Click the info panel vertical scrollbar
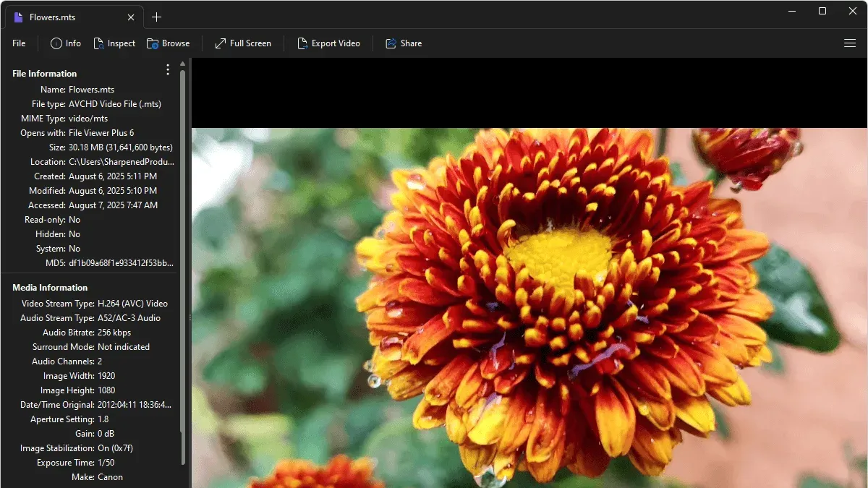The image size is (868, 488). pyautogui.click(x=182, y=267)
